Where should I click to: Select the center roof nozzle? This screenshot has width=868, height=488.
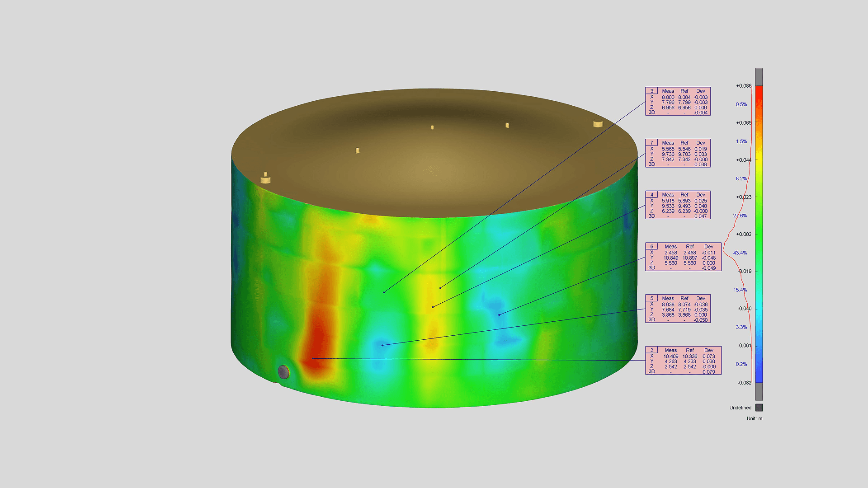click(x=432, y=128)
